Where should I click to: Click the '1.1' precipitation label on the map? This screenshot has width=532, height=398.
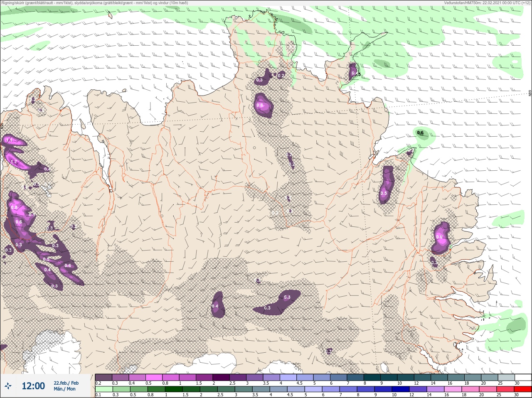pos(9,140)
